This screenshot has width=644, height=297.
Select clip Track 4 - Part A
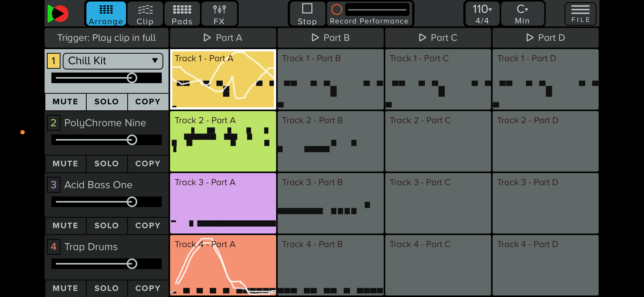click(x=223, y=265)
